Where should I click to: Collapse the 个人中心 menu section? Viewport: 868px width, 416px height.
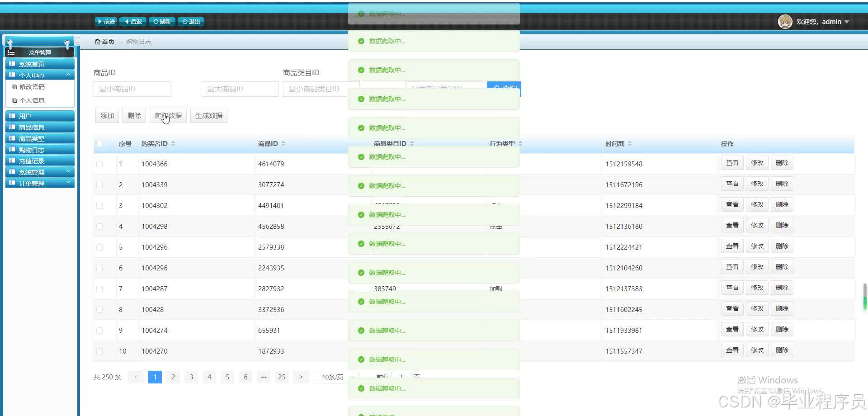(40, 75)
